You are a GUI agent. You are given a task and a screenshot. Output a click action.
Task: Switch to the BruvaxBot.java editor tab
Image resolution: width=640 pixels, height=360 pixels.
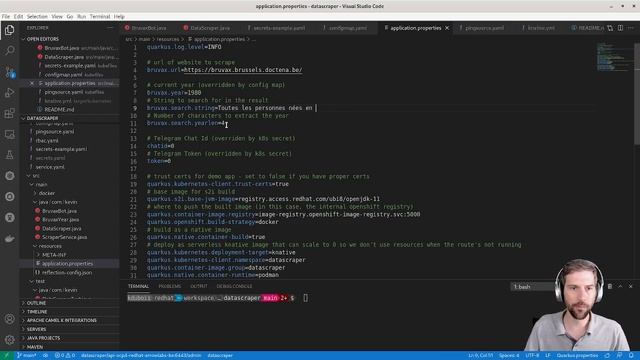tap(149, 28)
